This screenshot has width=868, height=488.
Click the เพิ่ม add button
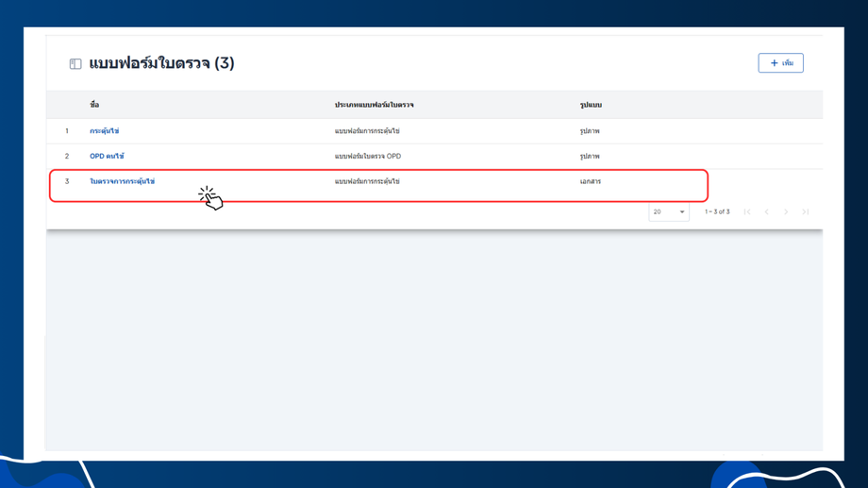(x=780, y=63)
